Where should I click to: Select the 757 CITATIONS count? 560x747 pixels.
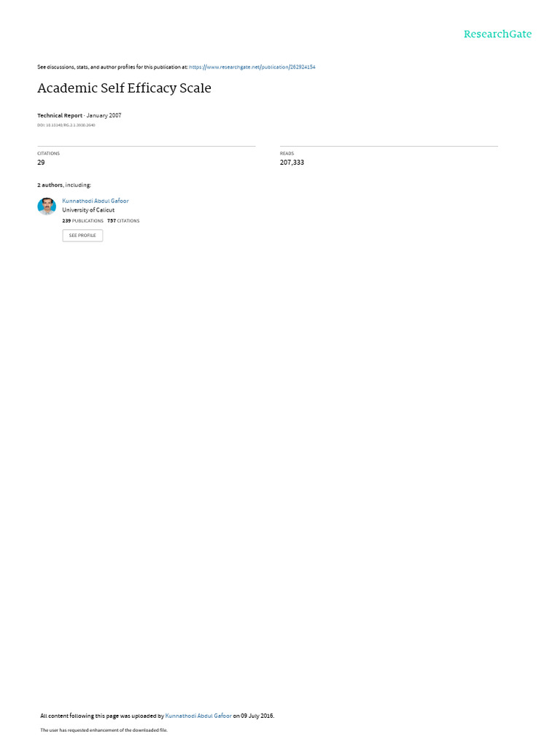(123, 221)
